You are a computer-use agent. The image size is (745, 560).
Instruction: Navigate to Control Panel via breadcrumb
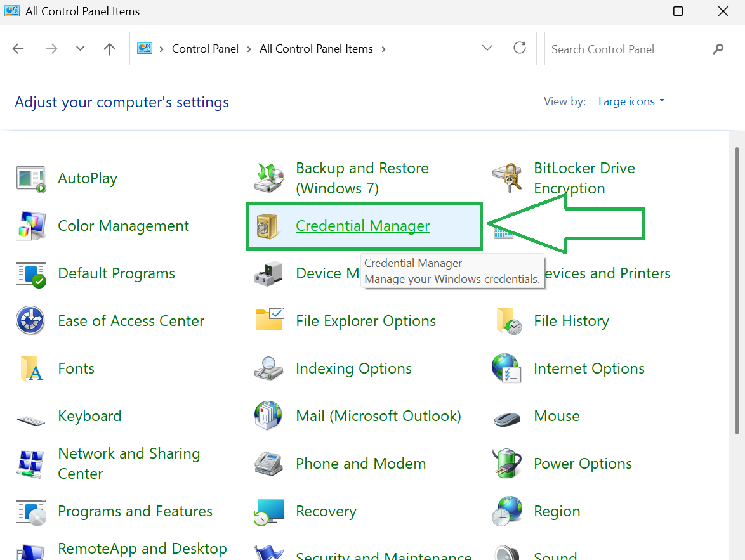click(205, 48)
